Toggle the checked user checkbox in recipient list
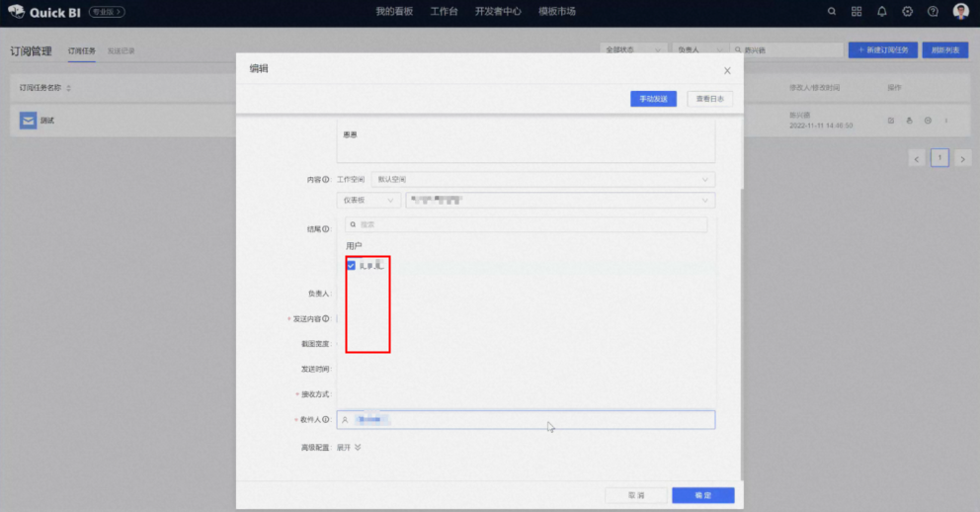Screen dimensions: 980x512 [351, 265]
